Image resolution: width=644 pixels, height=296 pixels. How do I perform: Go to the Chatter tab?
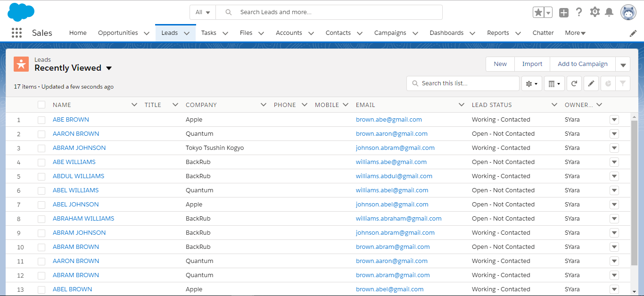[543, 33]
